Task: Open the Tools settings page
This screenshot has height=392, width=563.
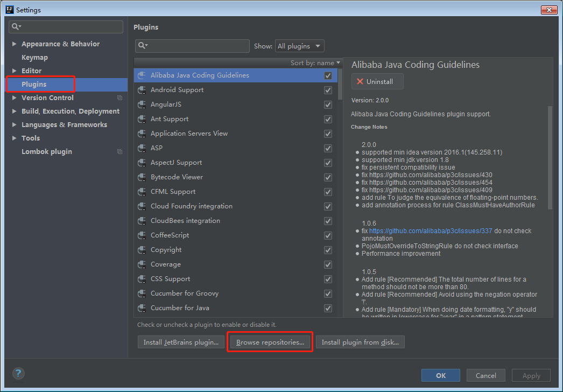Action: 31,138
